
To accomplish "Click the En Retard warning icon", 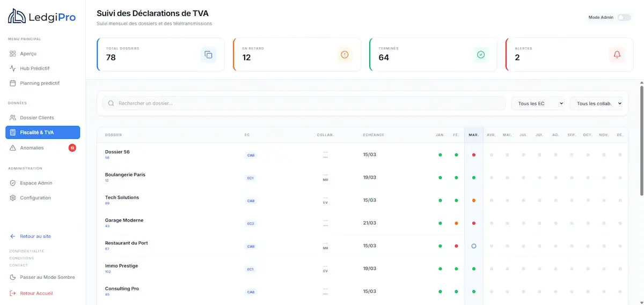I will pos(345,55).
